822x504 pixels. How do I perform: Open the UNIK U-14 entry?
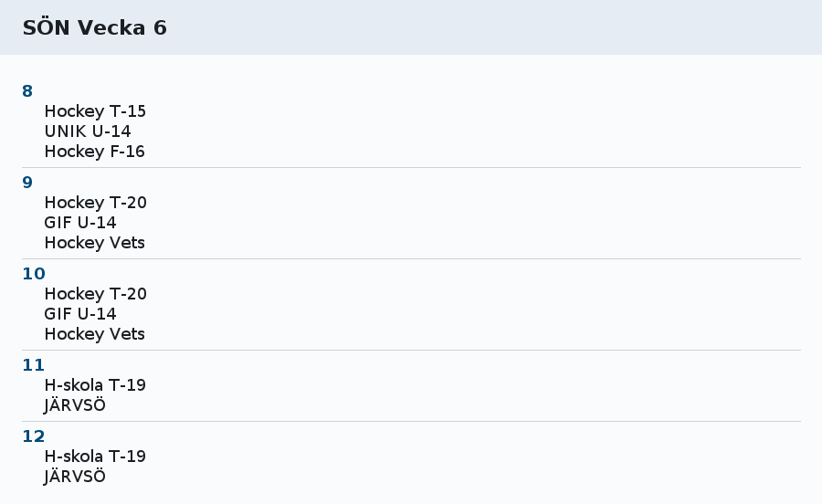pyautogui.click(x=88, y=131)
